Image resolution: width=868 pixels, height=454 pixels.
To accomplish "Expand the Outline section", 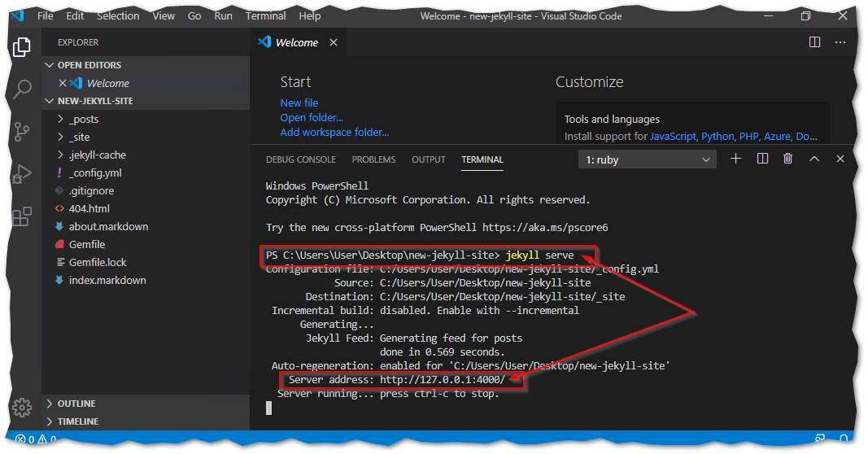I will (x=146, y=404).
